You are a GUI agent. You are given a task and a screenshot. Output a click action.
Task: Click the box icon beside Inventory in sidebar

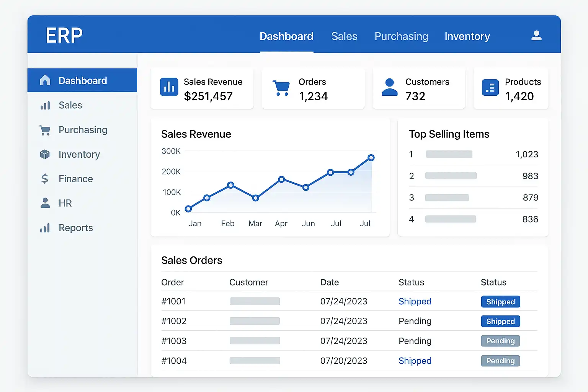pyautogui.click(x=45, y=154)
